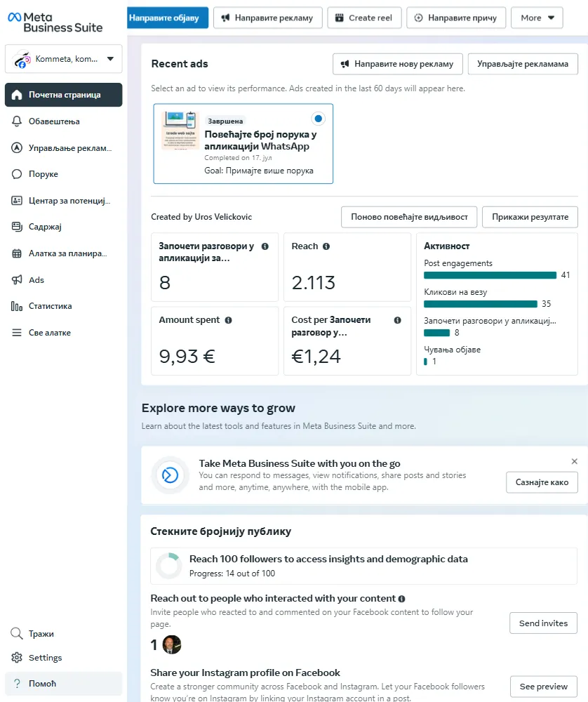
Task: Dismiss the Take Meta Business Suite card
Action: click(575, 461)
